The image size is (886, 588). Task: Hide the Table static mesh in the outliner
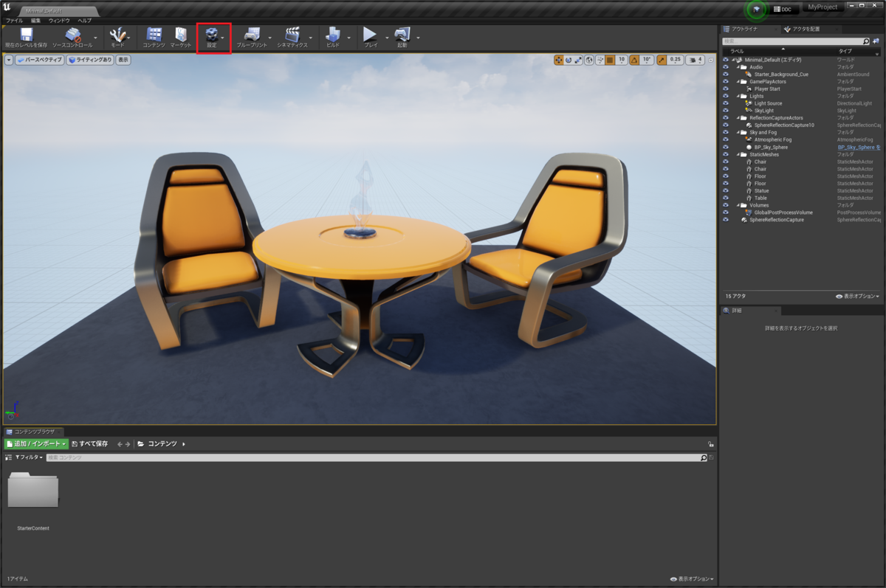coord(726,198)
